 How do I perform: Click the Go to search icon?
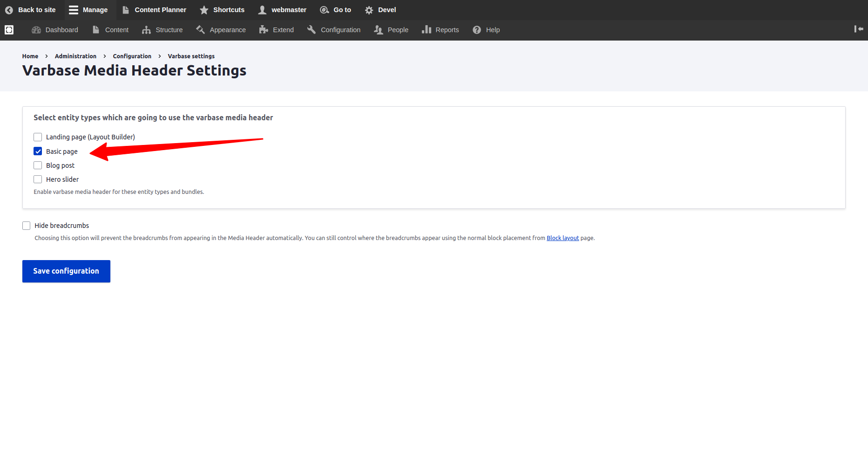pyautogui.click(x=325, y=10)
